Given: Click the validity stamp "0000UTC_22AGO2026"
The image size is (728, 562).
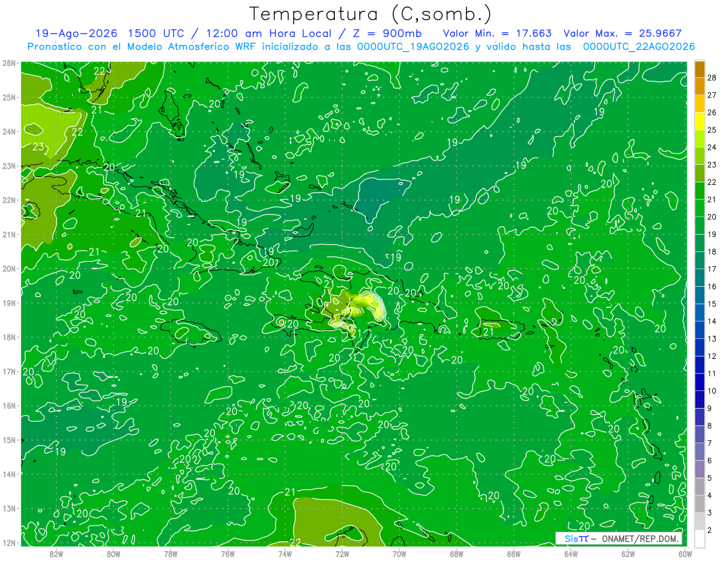Looking at the screenshot, I should (x=639, y=47).
